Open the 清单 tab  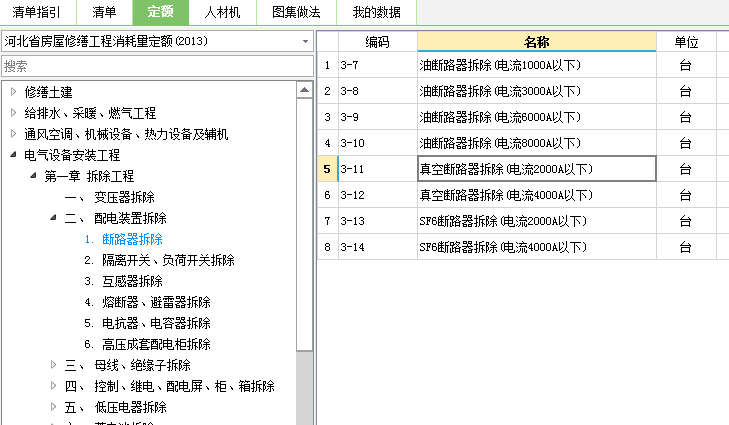(x=104, y=12)
